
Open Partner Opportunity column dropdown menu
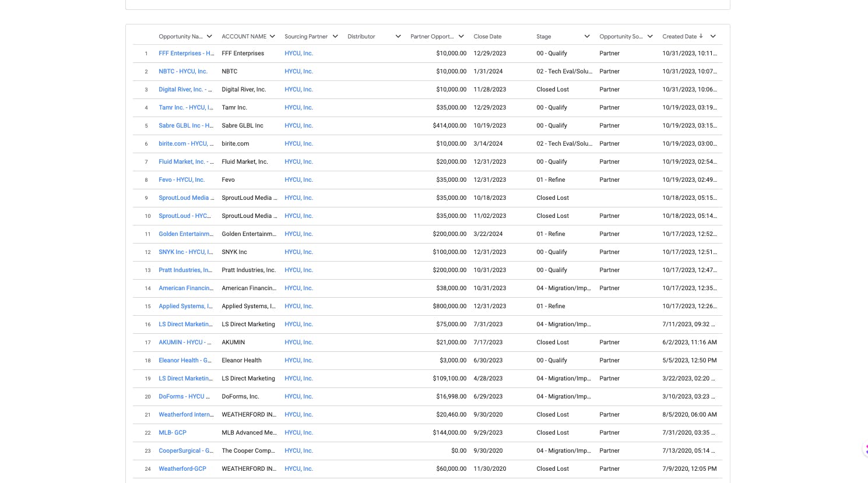[x=461, y=36]
